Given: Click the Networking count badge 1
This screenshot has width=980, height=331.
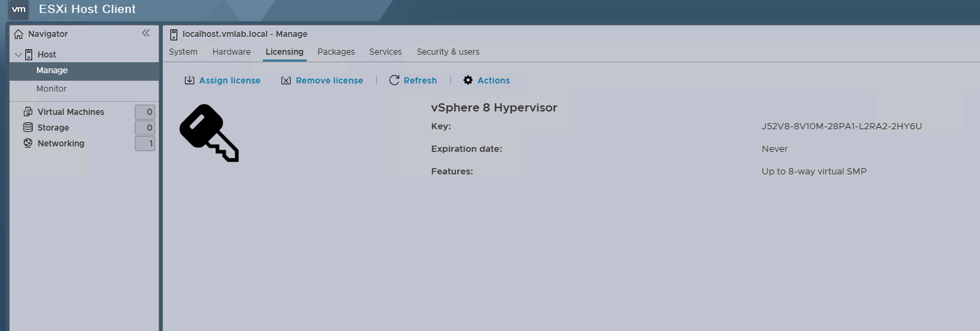Looking at the screenshot, I should 145,144.
